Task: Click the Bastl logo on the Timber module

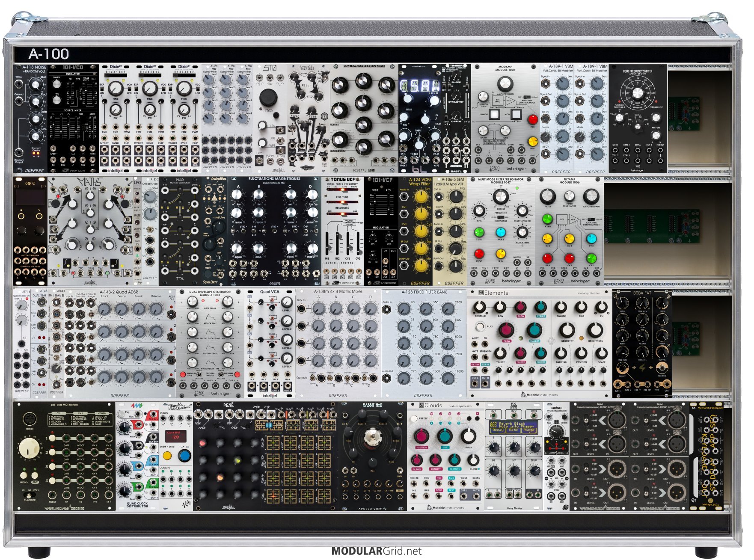Action: (x=456, y=171)
